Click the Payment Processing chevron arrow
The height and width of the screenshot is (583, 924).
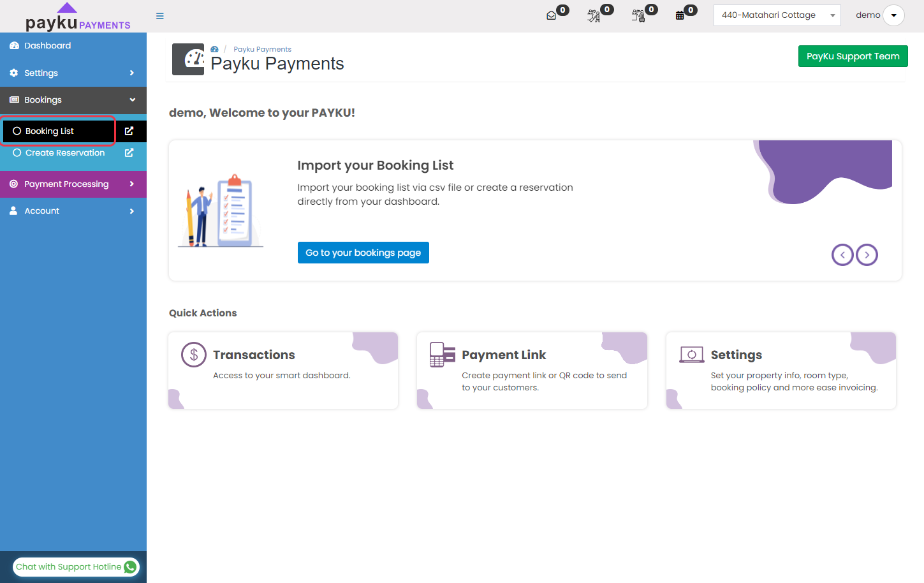tap(132, 184)
